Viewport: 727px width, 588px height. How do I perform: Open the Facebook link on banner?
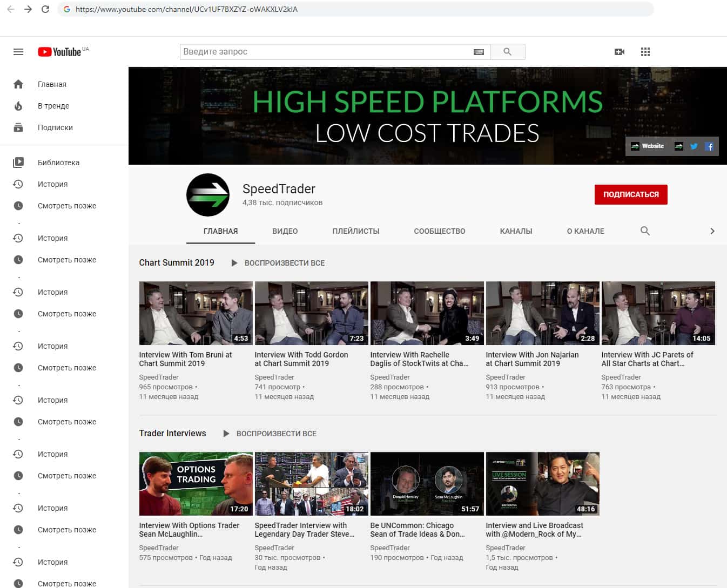click(x=709, y=146)
